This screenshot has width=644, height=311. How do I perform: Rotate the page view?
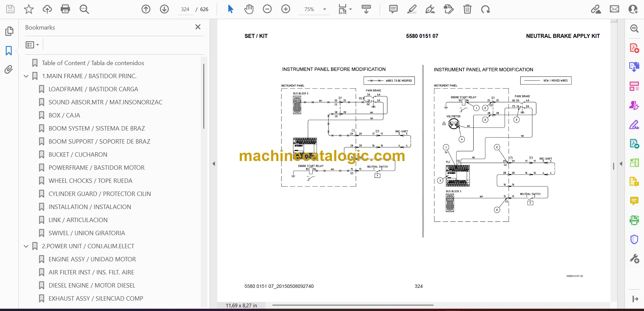click(x=485, y=9)
